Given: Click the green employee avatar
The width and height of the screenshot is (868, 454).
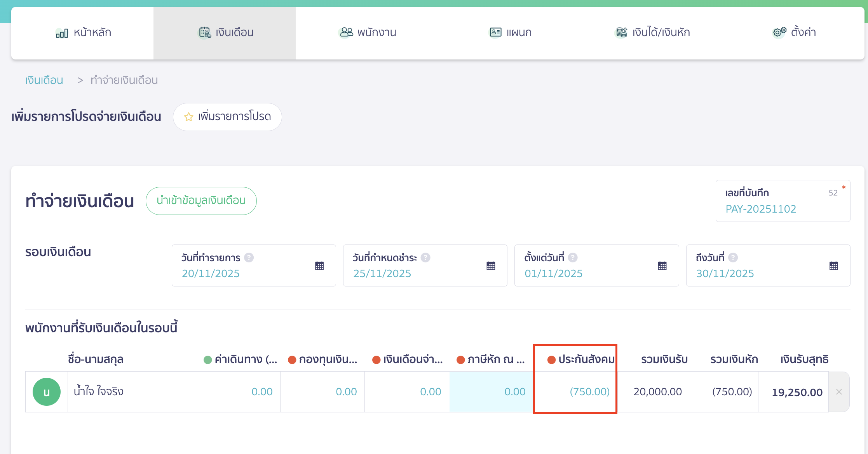Looking at the screenshot, I should (x=47, y=392).
